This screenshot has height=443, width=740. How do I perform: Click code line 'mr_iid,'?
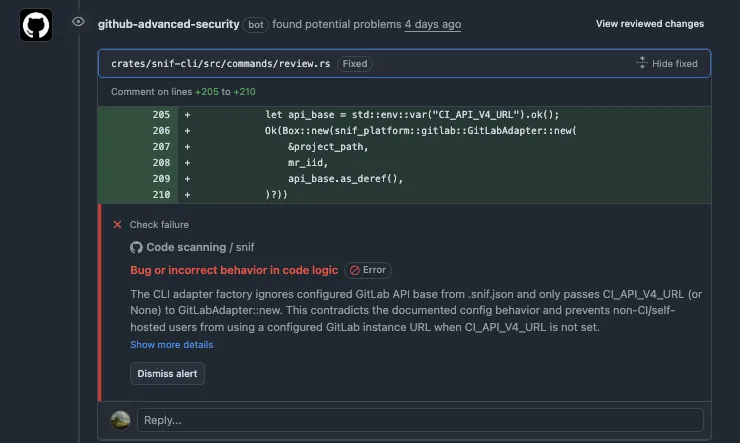308,163
